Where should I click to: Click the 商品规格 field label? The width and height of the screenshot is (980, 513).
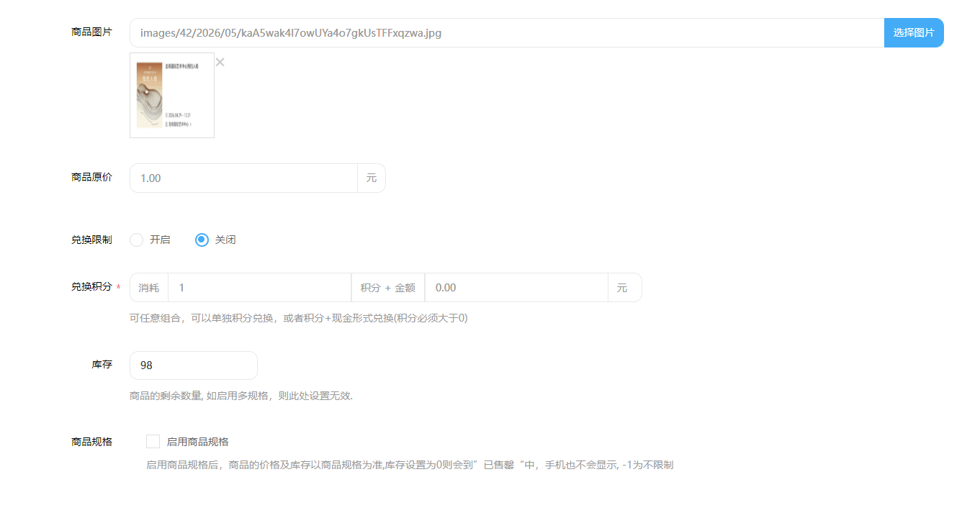91,442
